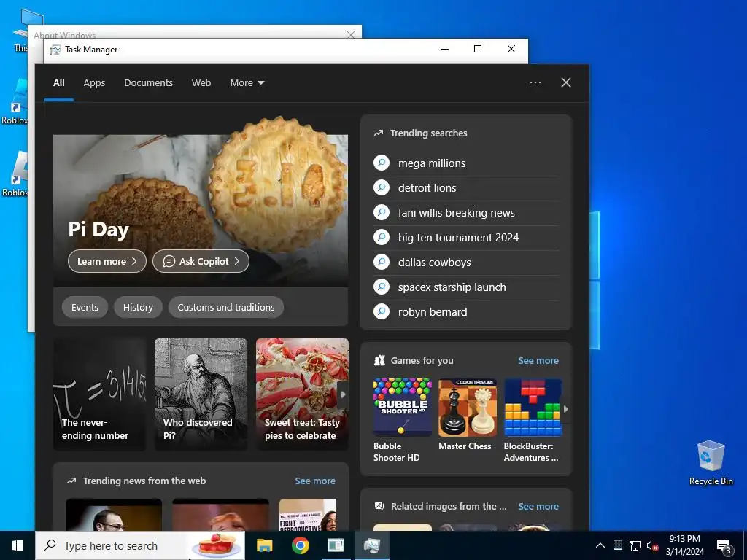The image size is (747, 560).
Task: Click Games for you heading
Action: (x=422, y=360)
